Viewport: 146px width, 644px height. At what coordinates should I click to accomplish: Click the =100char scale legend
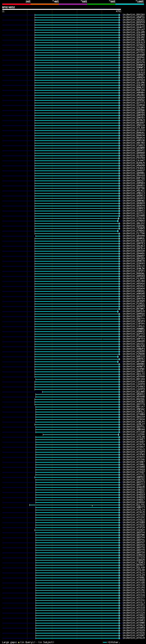pos(111,642)
